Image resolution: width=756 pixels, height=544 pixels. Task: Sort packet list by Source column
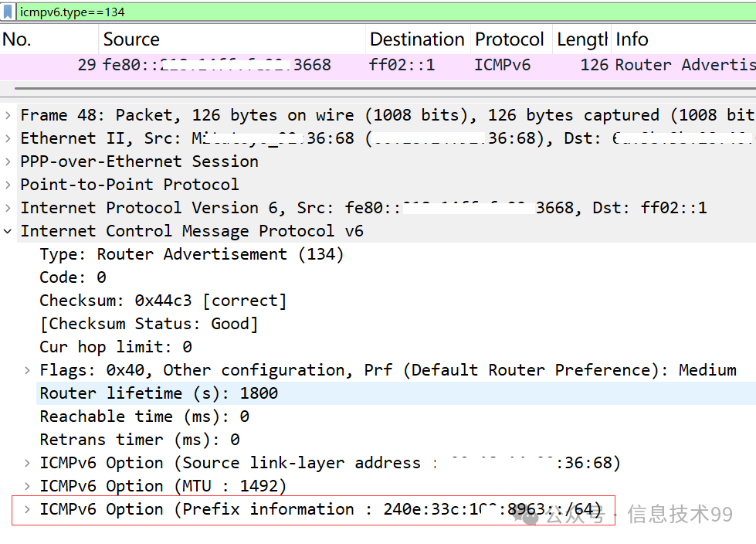pyautogui.click(x=131, y=39)
